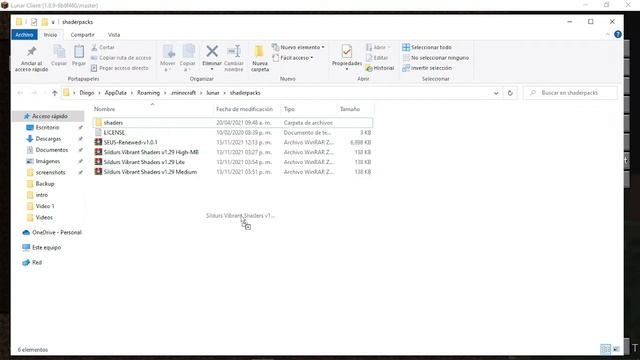The image size is (640, 360).
Task: Switch to the Compartir tab
Action: [x=82, y=35]
